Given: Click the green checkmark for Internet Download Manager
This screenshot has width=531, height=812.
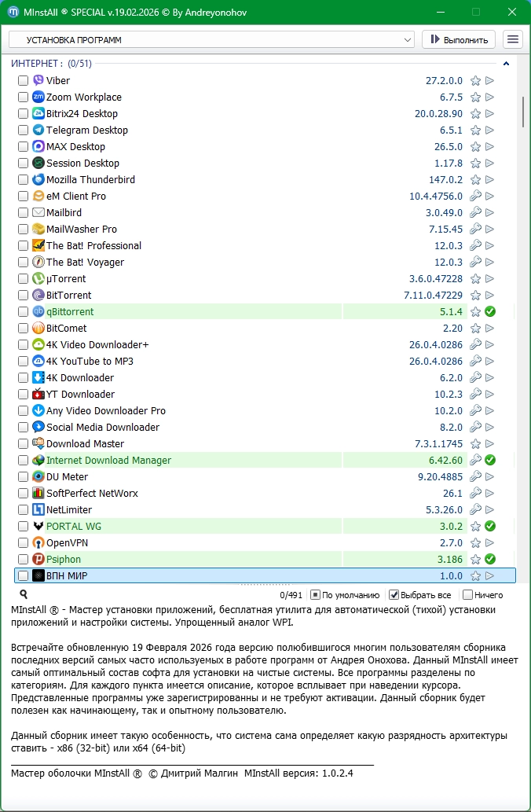Looking at the screenshot, I should click(490, 460).
